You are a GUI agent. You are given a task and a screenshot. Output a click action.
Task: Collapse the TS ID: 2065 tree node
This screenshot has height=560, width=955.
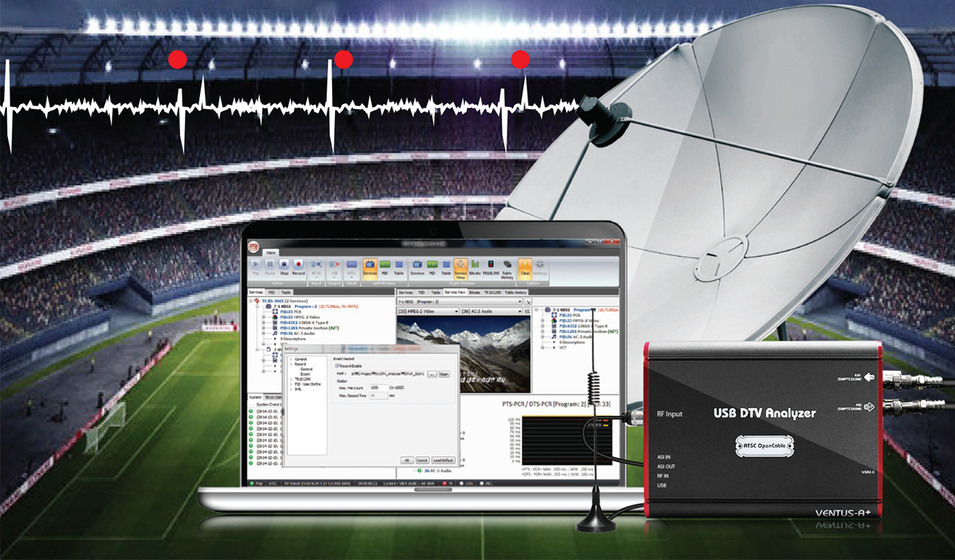pyautogui.click(x=251, y=301)
